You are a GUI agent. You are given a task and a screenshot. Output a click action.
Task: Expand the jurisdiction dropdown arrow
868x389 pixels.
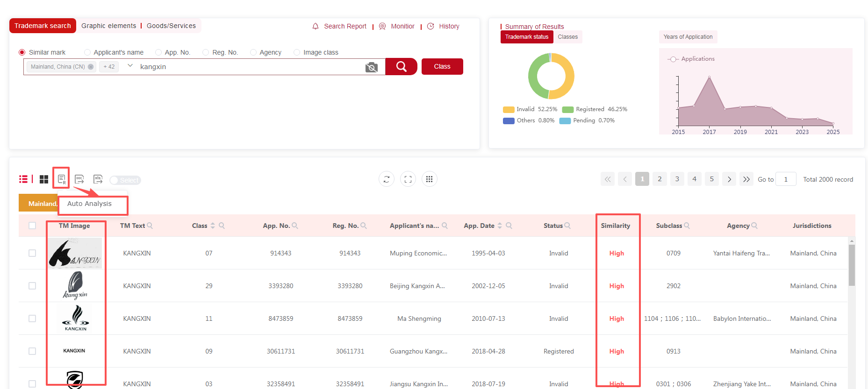(130, 66)
